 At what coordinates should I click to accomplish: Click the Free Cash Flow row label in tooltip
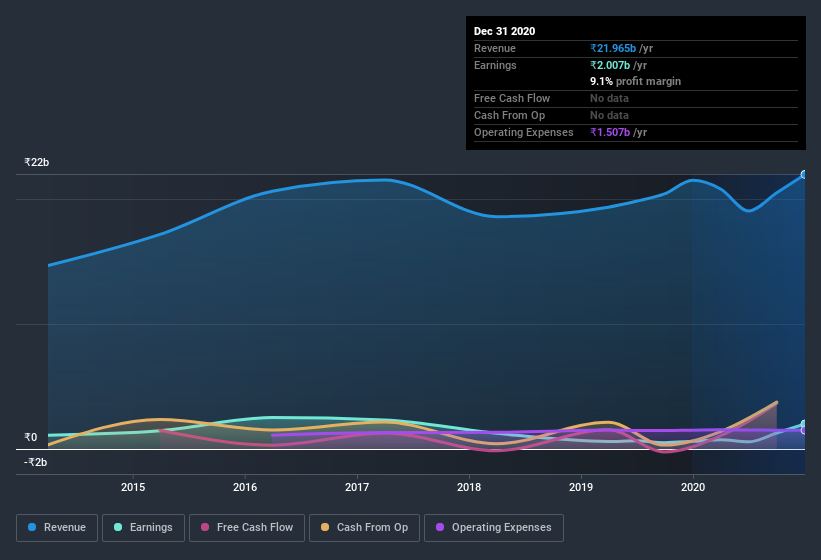512,98
